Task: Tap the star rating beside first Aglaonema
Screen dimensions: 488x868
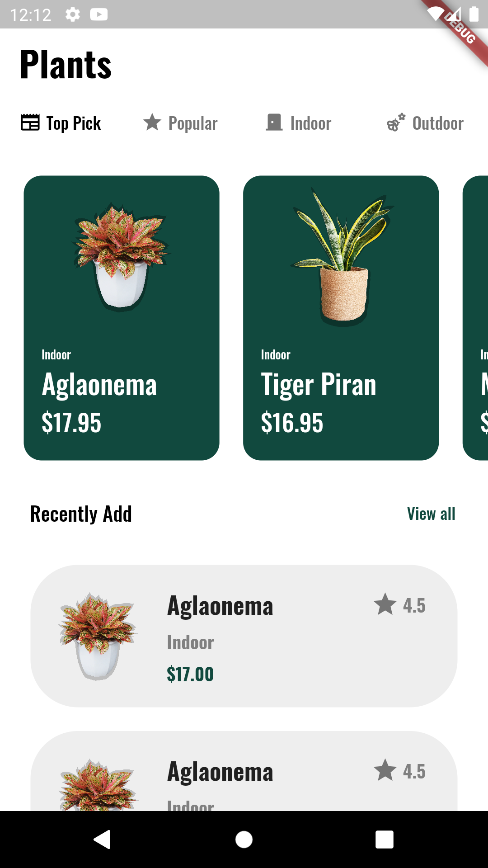Action: 385,605
